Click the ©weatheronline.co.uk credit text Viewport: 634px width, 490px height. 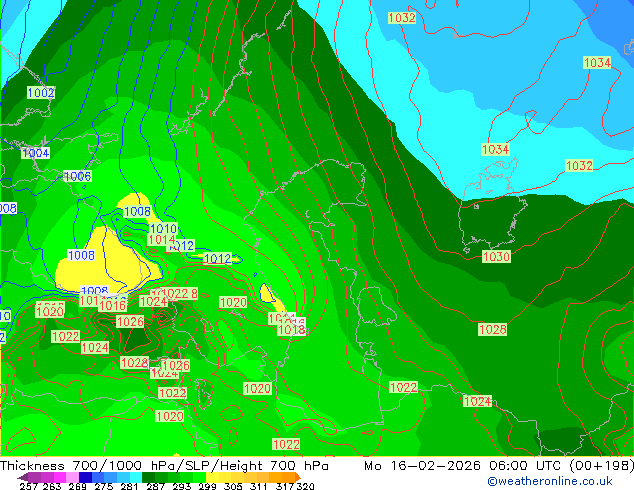(x=550, y=481)
